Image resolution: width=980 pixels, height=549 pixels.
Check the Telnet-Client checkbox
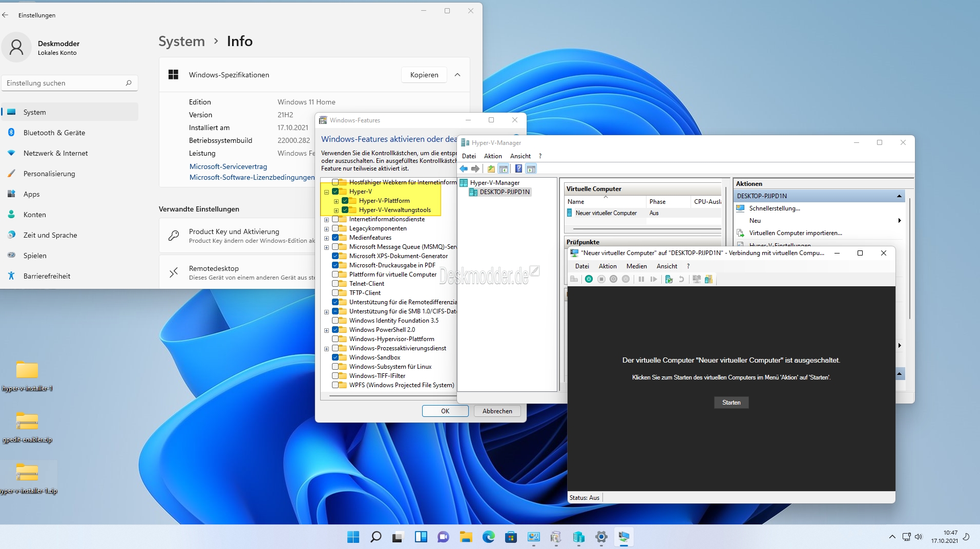pos(336,284)
